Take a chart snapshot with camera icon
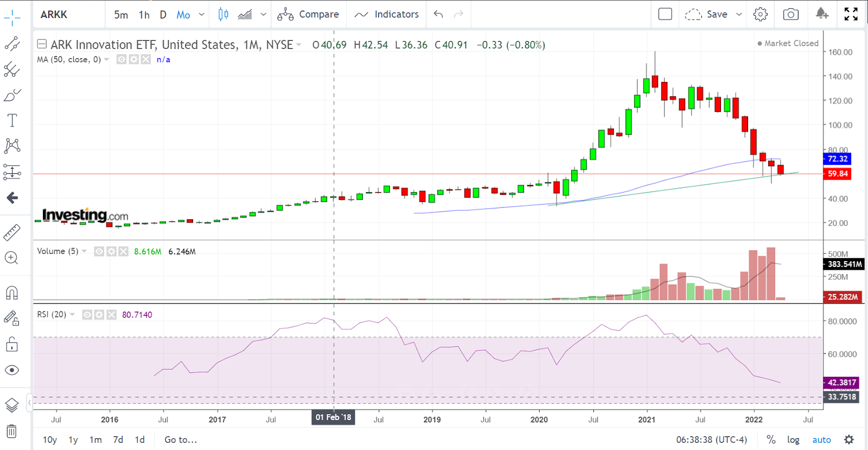Screen dimensions: 868x450 point(791,15)
